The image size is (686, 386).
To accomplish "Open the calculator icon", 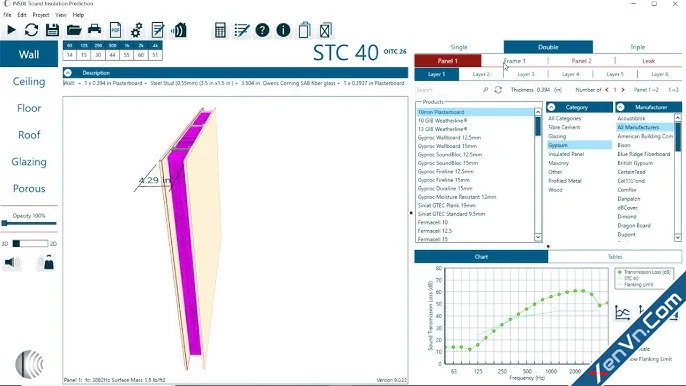I will click(x=220, y=30).
